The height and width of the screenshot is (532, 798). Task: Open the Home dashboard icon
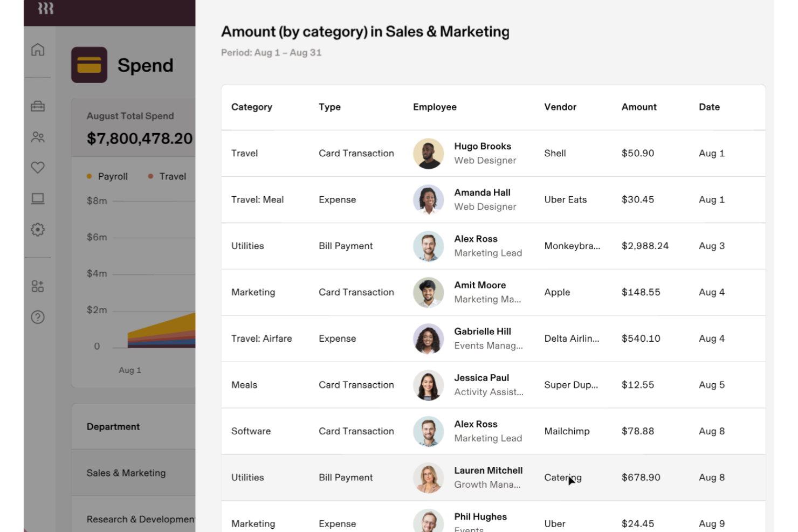coord(37,49)
